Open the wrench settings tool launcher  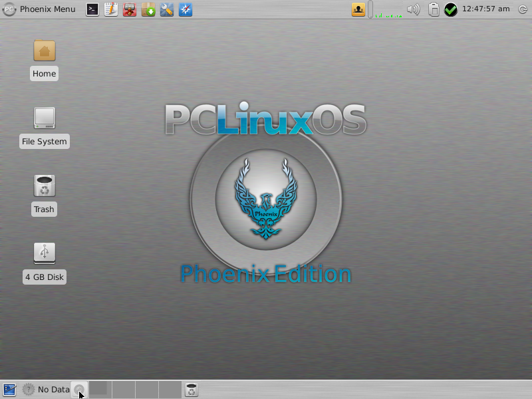[x=167, y=9]
